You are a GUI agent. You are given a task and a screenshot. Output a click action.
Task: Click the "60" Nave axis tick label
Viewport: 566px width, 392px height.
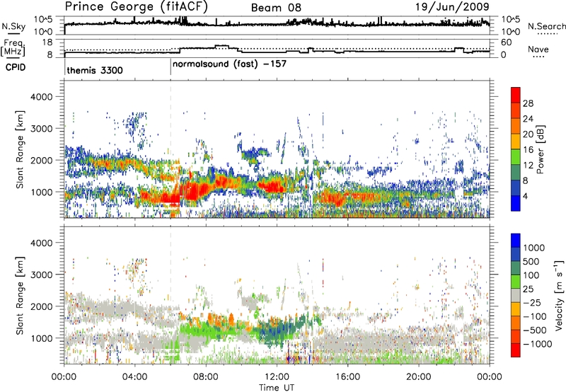(506, 42)
